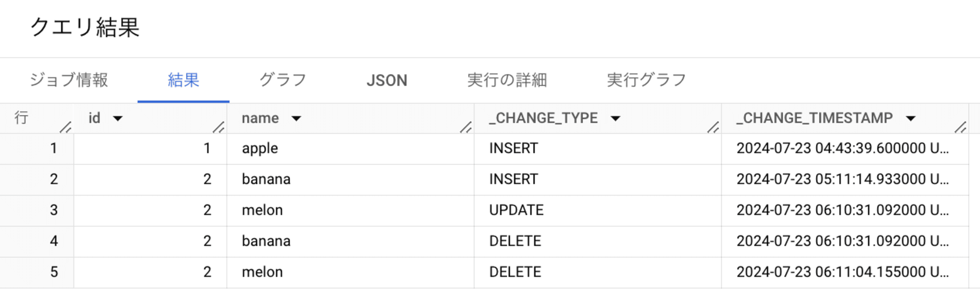The height and width of the screenshot is (297, 980).
Task: Click the name column resize handle icon
Action: pos(466,127)
